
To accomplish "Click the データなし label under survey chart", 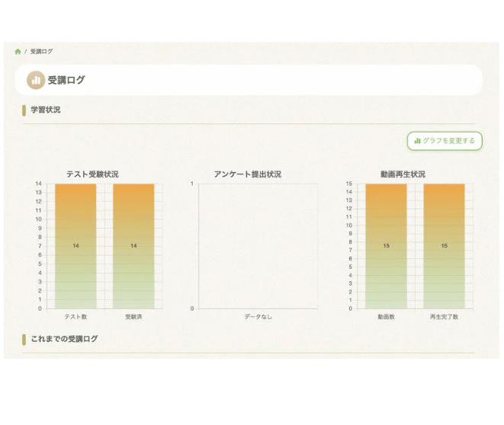I will pyautogui.click(x=258, y=317).
